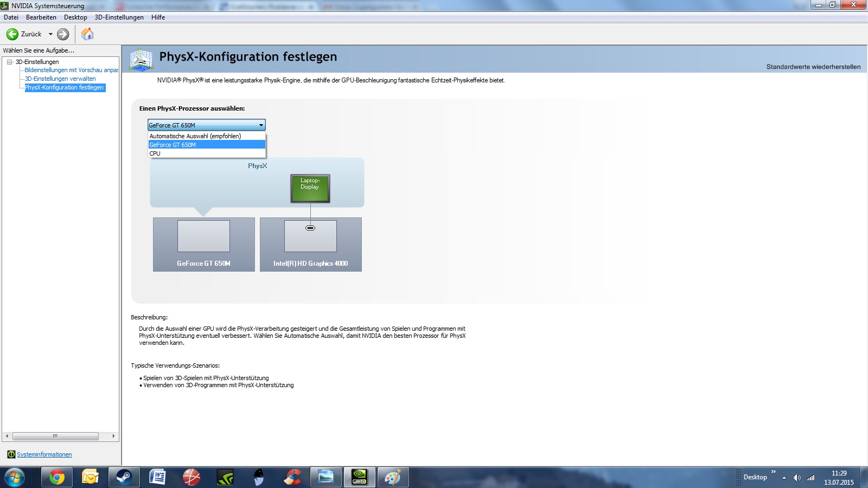Open Microsoft Word from taskbar
Viewport: 868px width, 488px height.
click(x=157, y=478)
